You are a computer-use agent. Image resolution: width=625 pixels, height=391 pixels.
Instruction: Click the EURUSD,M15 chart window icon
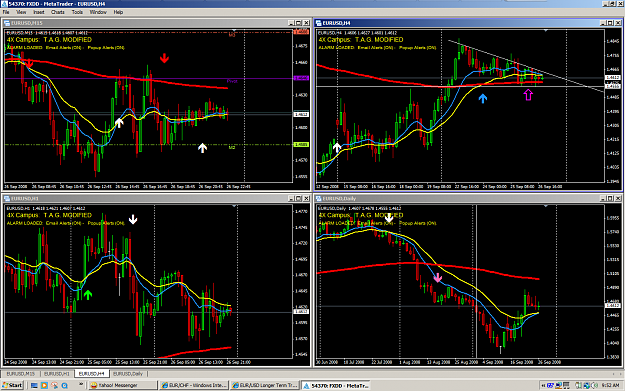click(x=7, y=23)
